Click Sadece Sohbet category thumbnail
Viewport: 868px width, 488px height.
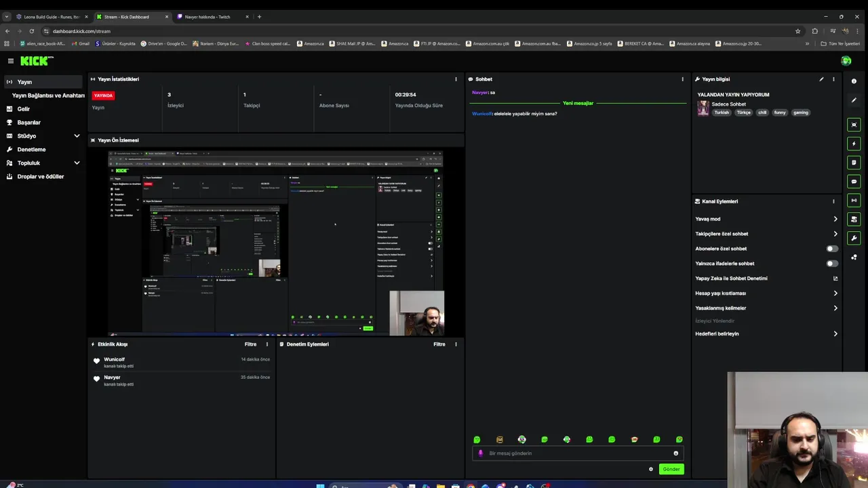[703, 108]
